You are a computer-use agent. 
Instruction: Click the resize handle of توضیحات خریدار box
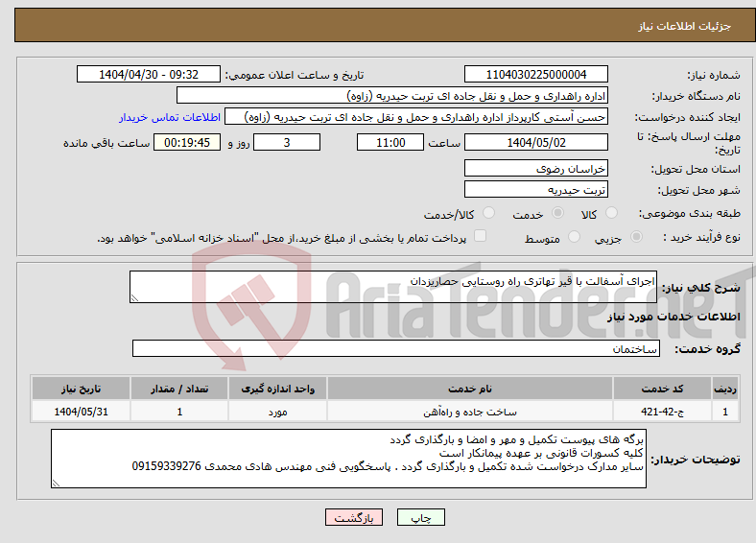click(x=56, y=484)
